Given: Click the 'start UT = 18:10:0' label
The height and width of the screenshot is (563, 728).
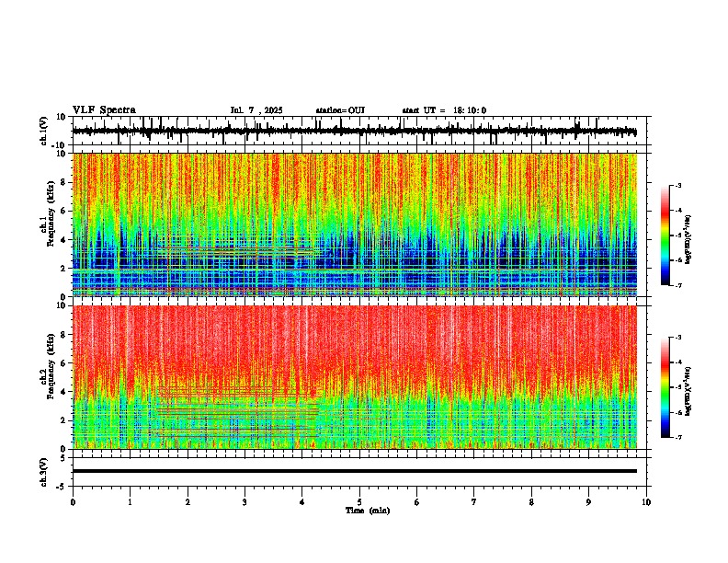Looking at the screenshot, I should [444, 110].
